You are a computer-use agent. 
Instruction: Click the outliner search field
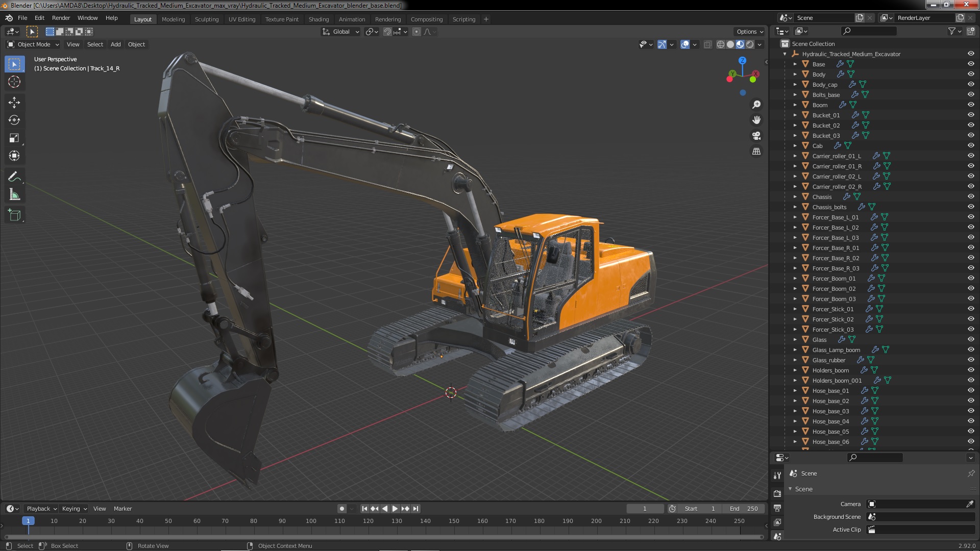point(869,31)
